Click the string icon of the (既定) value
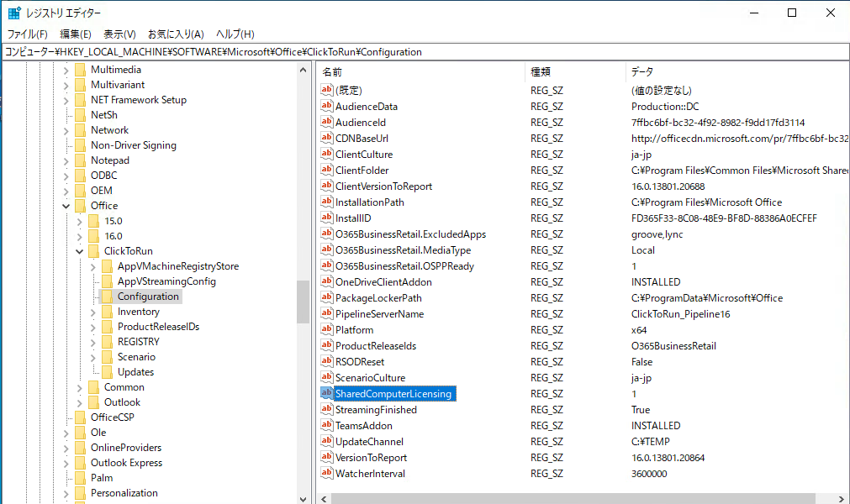Viewport: 850px width, 504px height. 326,90
